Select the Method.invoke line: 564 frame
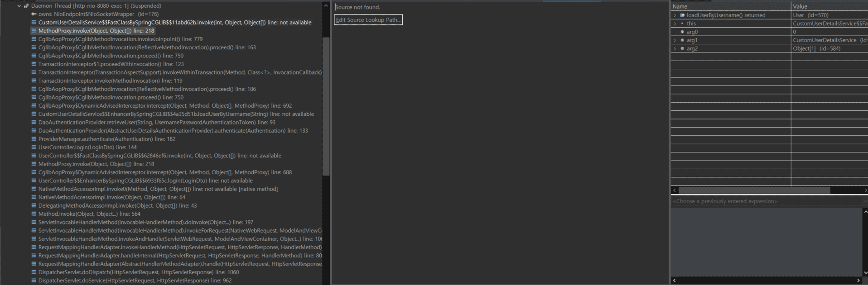 click(89, 214)
